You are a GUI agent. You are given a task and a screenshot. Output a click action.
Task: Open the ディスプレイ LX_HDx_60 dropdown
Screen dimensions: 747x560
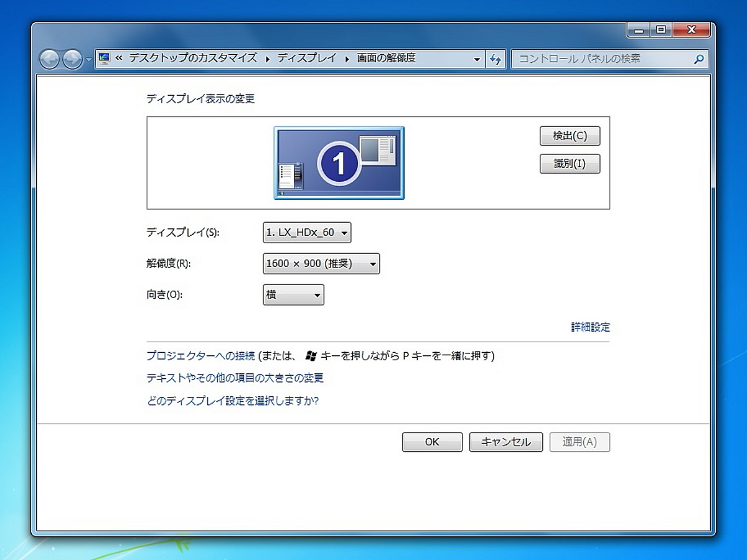307,233
